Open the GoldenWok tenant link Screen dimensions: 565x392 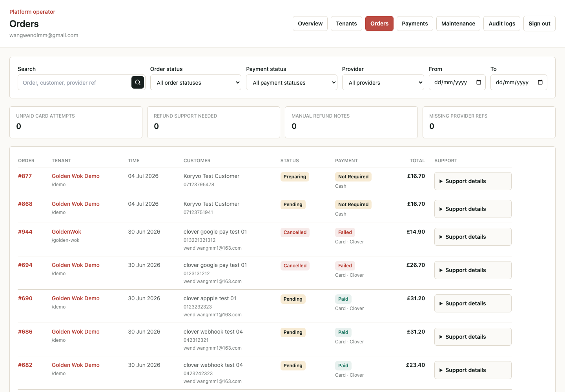tap(66, 232)
